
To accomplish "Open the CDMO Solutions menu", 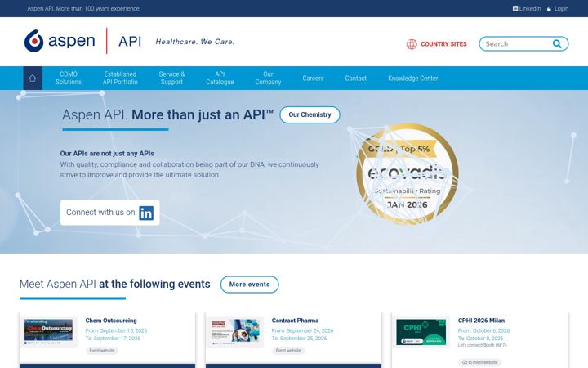I will 69,79.
